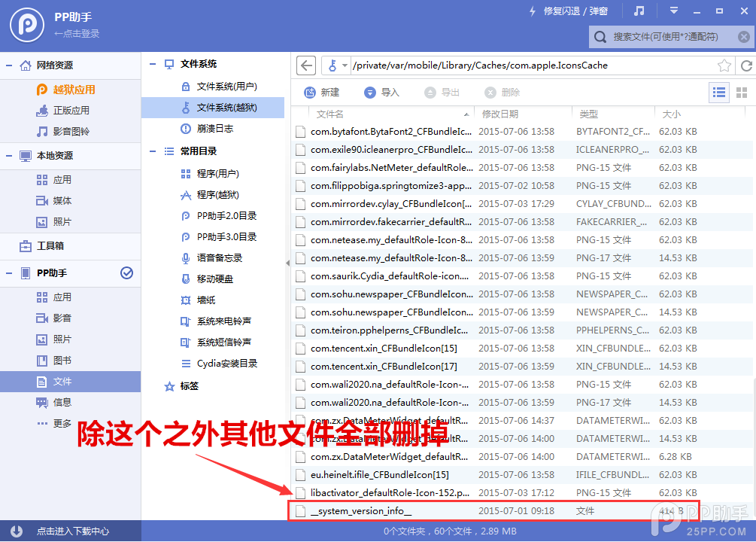Switch to grid view icon

click(x=743, y=92)
